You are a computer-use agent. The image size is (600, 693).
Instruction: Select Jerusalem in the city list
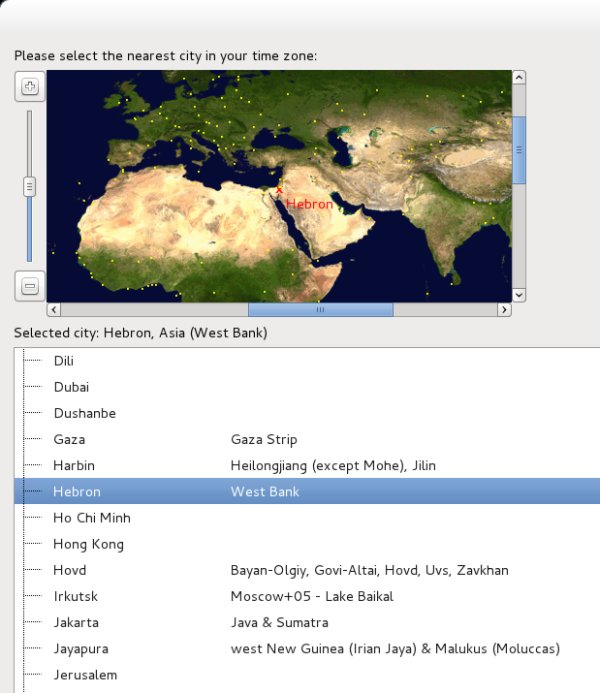tap(85, 675)
